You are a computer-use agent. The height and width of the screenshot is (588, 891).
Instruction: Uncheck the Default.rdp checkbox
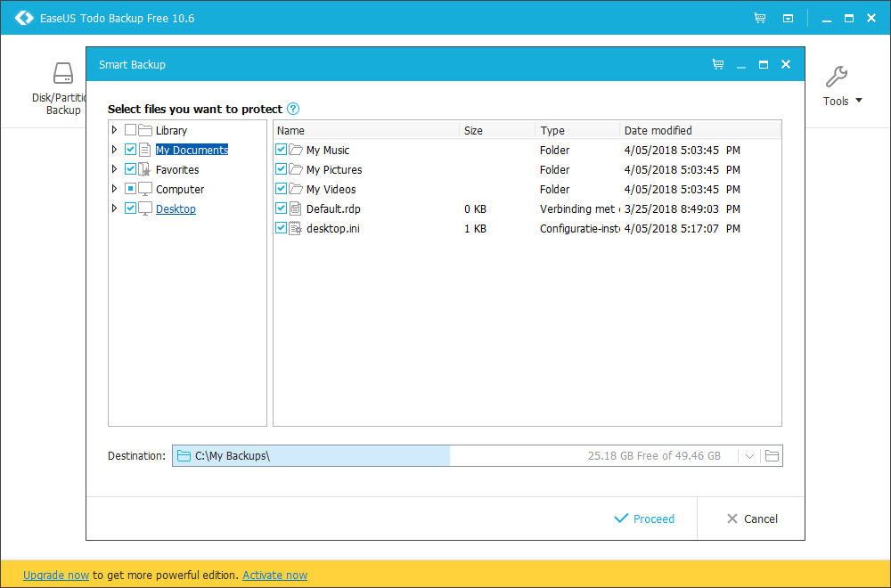281,208
